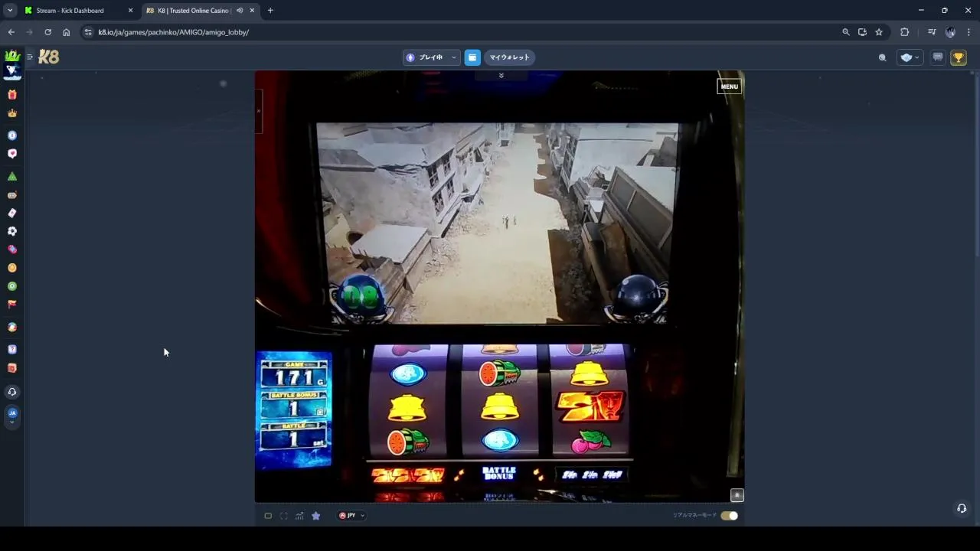Click the install app icon in address bar

[x=862, y=32]
